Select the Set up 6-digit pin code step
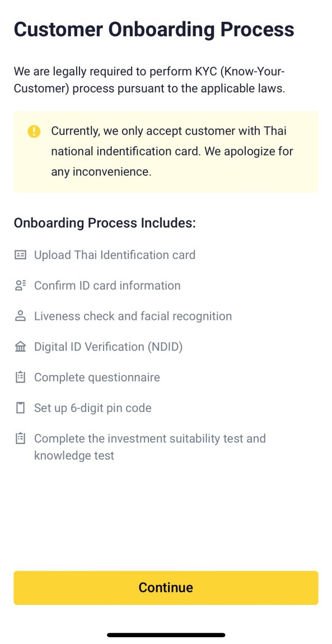The image size is (332, 644). pyautogui.click(x=92, y=408)
